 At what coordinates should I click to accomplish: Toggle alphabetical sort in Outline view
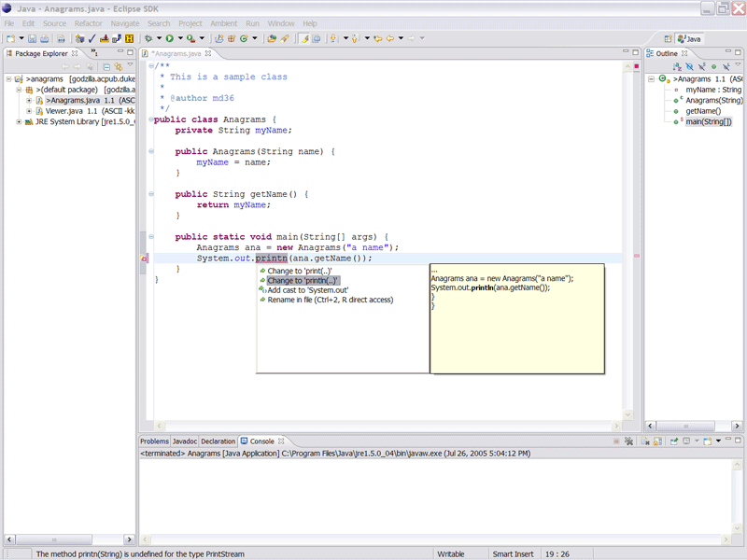677,67
